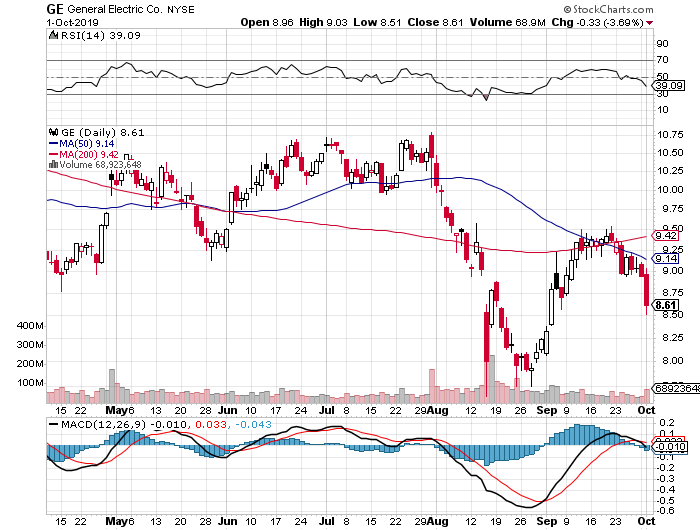Click the 8.00 price axis label
The height and width of the screenshot is (530, 700).
672,360
